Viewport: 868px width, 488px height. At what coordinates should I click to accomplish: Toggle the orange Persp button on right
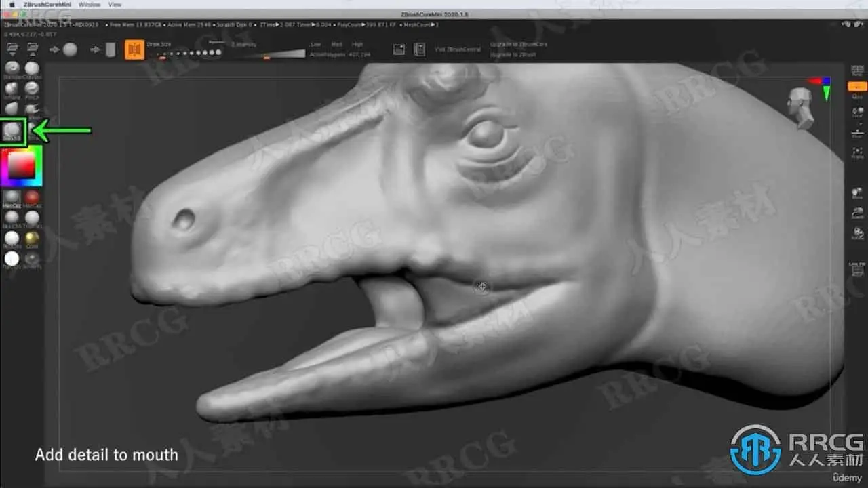(x=858, y=86)
